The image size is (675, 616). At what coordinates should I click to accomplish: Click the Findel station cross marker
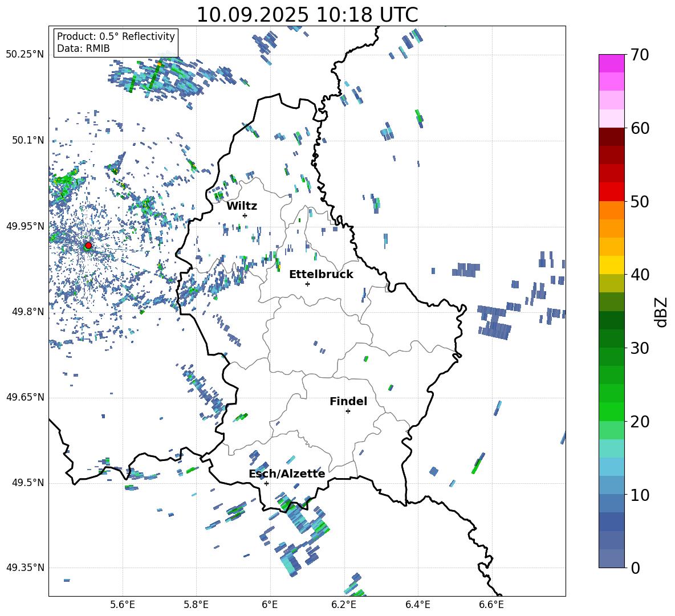(348, 411)
